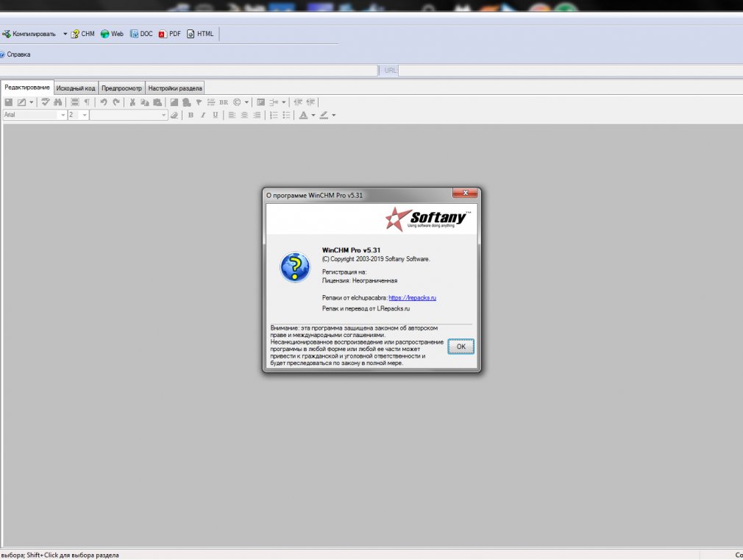The width and height of the screenshot is (743, 560).
Task: Export to HTML format
Action: [200, 34]
